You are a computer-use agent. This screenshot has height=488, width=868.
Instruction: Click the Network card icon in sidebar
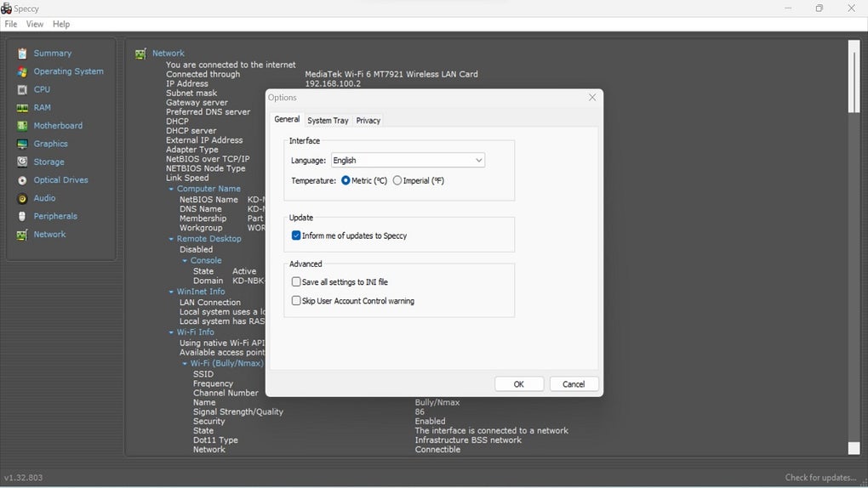(x=22, y=235)
